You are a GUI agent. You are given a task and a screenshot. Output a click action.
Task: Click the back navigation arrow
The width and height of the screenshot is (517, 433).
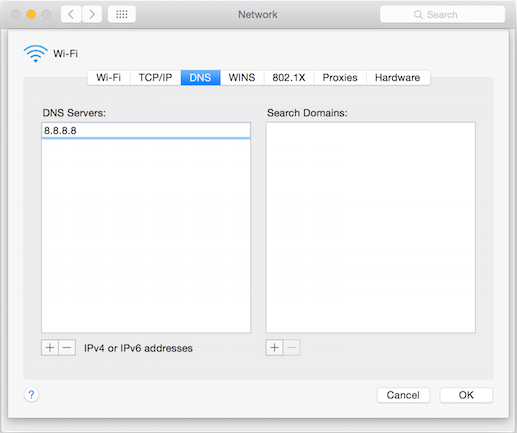(x=71, y=14)
